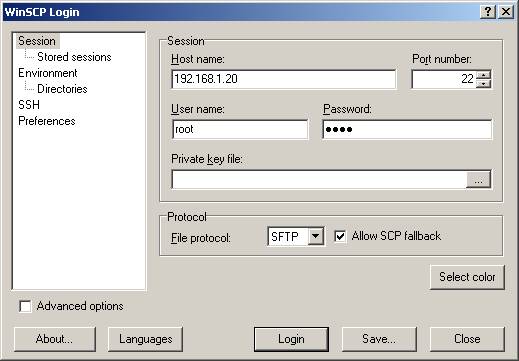Open the File protocol dropdown
The width and height of the screenshot is (519, 361).
(315, 236)
